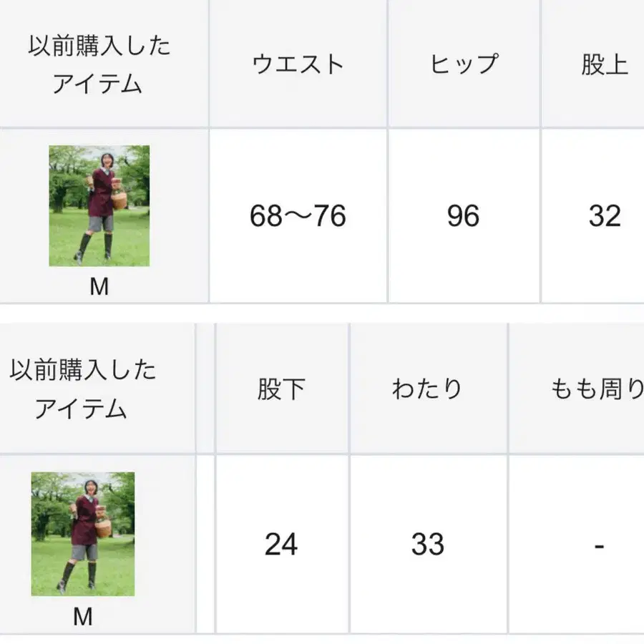Click the ヒップ column header

(464, 64)
